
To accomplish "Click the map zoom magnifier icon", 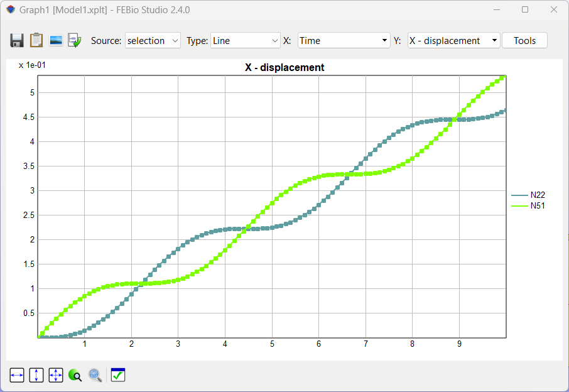I will click(95, 375).
